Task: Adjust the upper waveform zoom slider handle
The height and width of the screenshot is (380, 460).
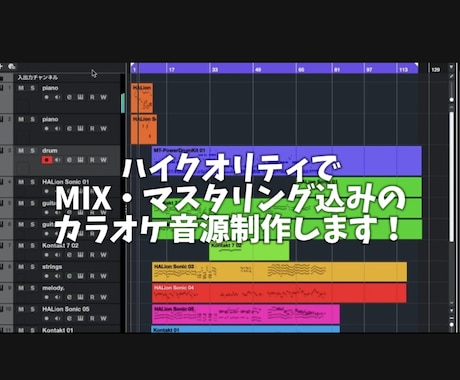Action: 452,100
